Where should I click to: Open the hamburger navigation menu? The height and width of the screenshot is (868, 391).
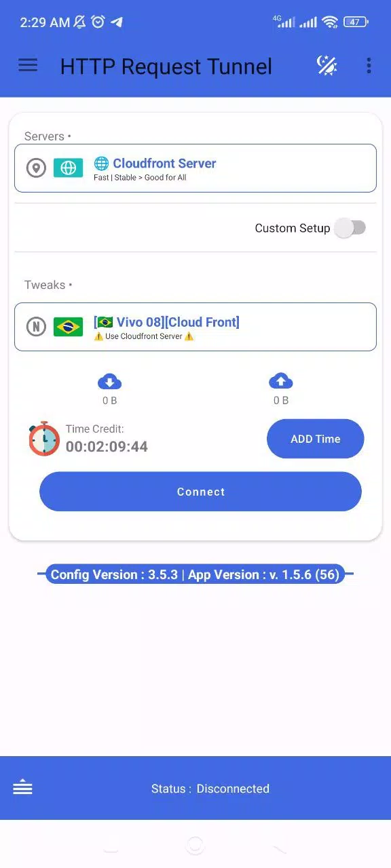click(28, 65)
